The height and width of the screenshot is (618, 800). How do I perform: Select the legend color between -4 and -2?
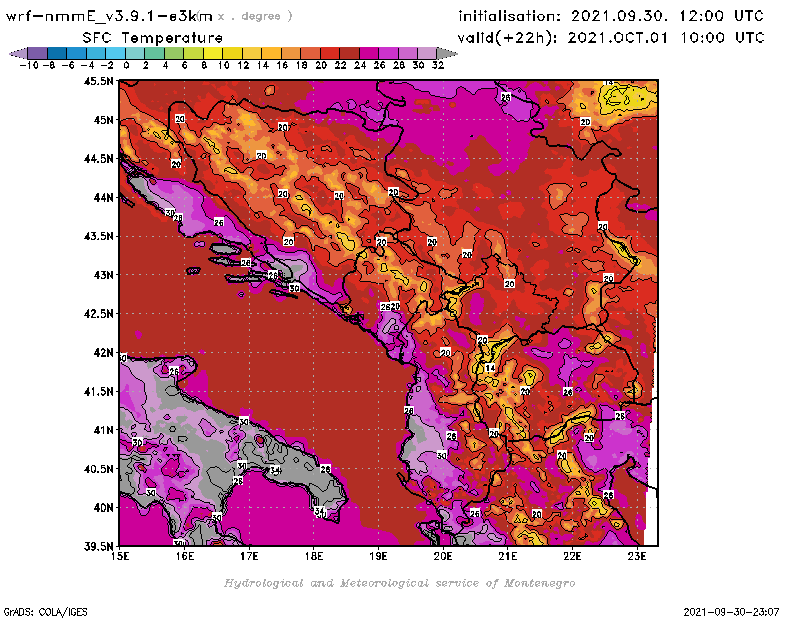tap(96, 53)
